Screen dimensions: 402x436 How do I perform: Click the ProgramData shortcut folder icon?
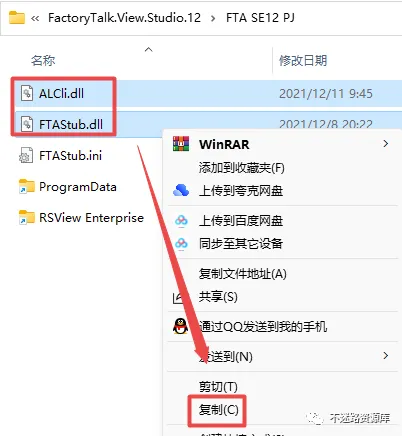click(x=27, y=186)
